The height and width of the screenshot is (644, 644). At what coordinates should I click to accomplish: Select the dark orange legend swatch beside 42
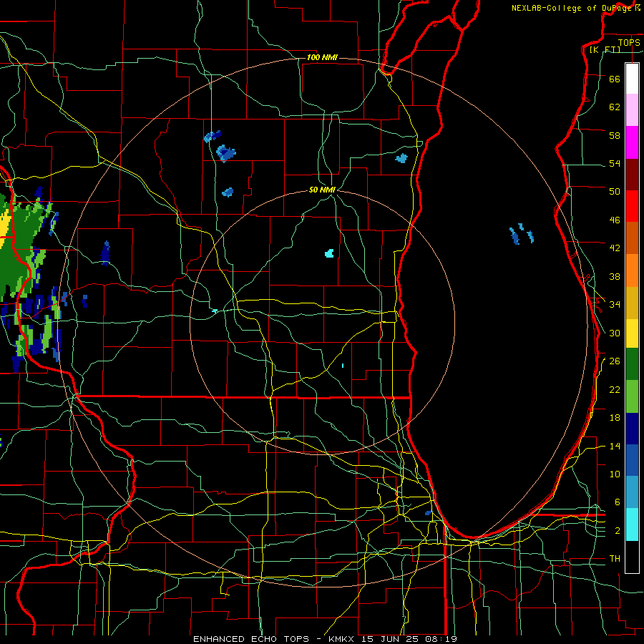[632, 238]
